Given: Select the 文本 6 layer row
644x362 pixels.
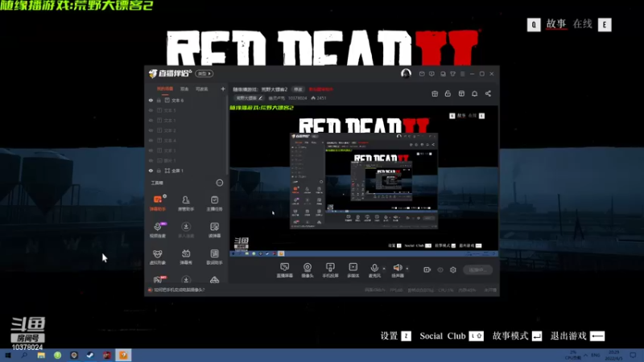Looking at the screenshot, I should coord(187,100).
